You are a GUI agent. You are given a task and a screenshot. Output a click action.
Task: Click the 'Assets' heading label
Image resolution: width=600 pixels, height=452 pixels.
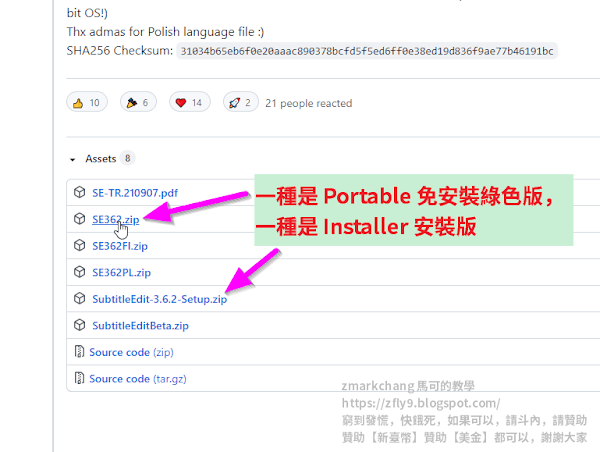[x=101, y=159]
